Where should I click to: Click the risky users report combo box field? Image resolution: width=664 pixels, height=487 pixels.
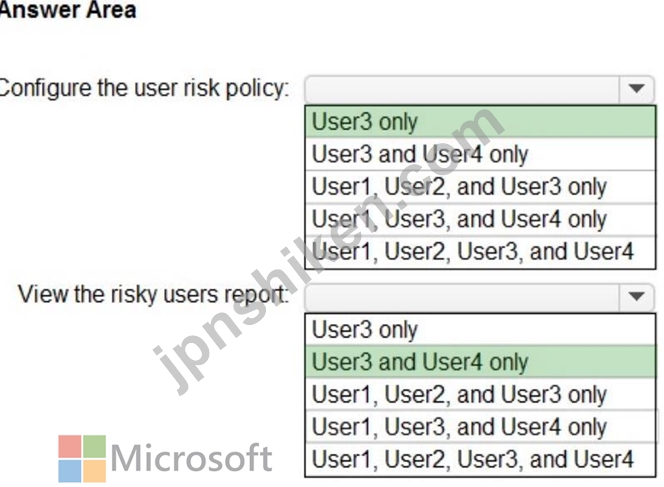(479, 297)
